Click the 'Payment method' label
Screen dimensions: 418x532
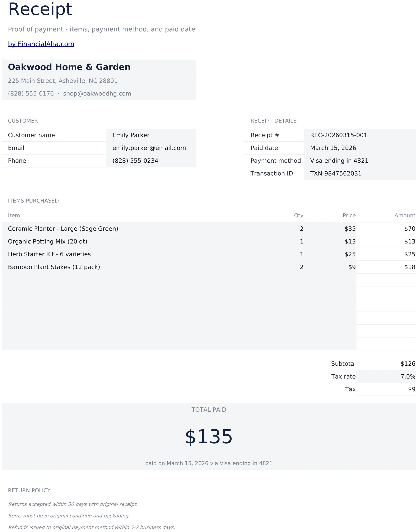tap(276, 161)
